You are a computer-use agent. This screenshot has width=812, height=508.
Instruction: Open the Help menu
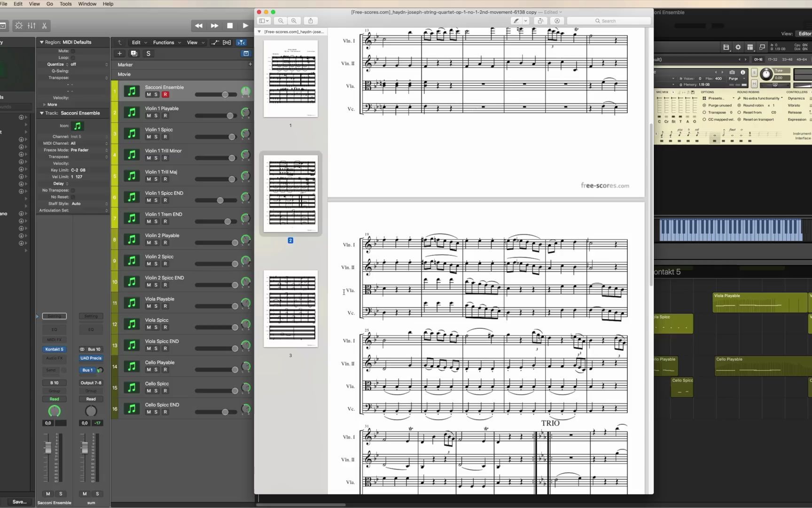(108, 4)
